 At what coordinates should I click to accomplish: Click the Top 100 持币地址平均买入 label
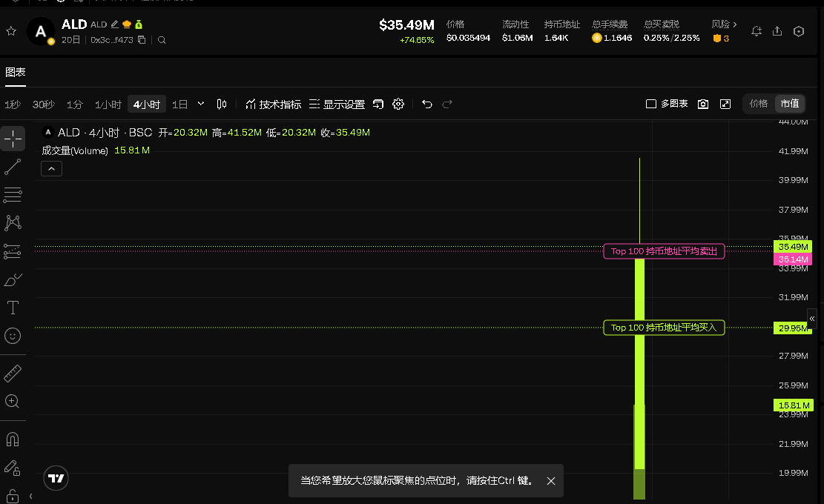click(664, 328)
